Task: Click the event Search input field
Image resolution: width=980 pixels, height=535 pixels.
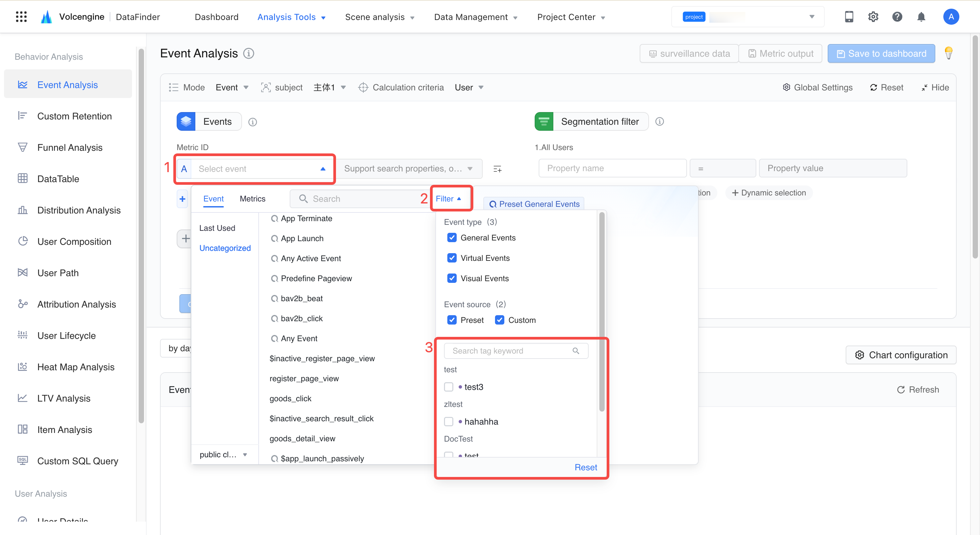Action: click(360, 199)
